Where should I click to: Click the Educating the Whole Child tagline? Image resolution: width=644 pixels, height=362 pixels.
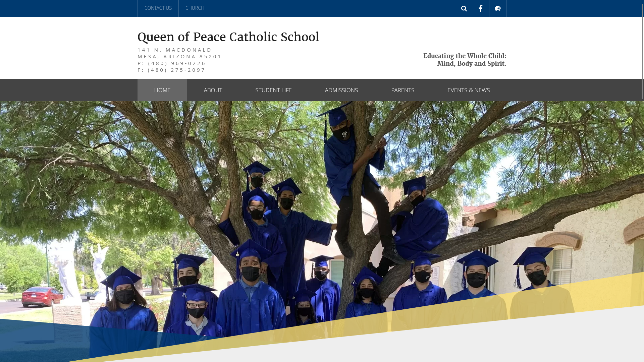pos(465,56)
